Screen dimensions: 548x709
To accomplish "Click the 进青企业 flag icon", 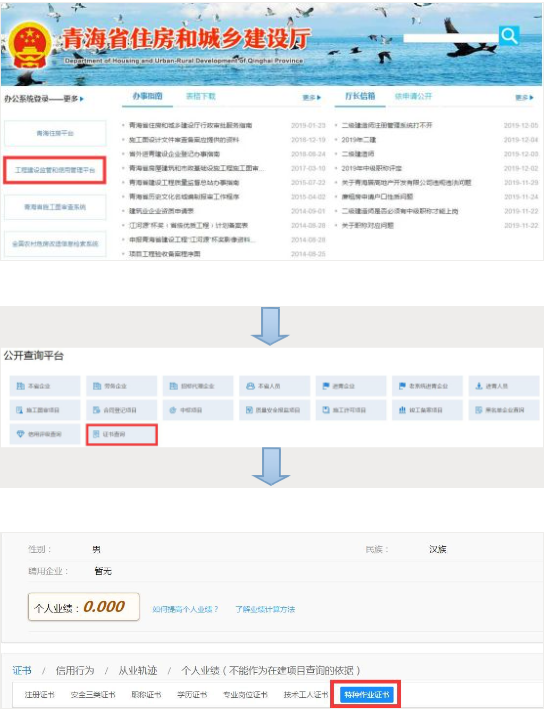I will (326, 386).
